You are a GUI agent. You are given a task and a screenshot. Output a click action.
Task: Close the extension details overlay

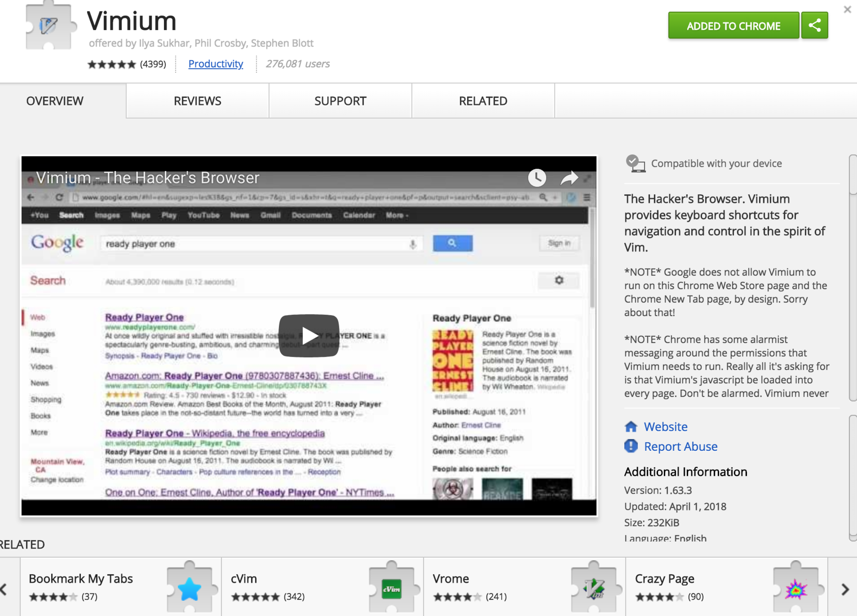(847, 9)
